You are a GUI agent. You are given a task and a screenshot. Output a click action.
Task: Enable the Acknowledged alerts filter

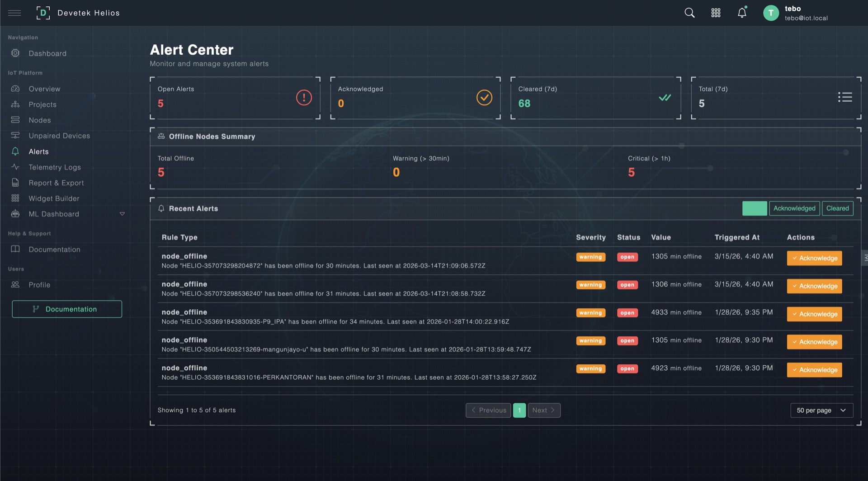coord(794,208)
